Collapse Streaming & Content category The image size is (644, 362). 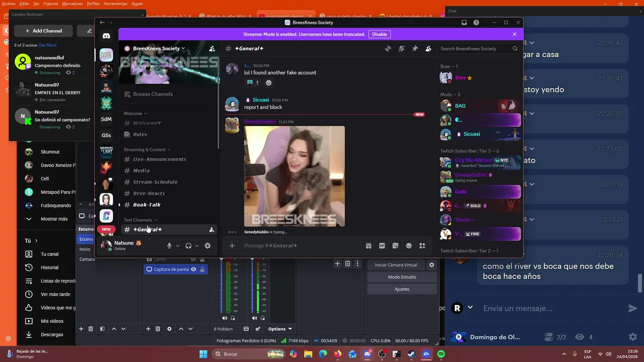147,149
